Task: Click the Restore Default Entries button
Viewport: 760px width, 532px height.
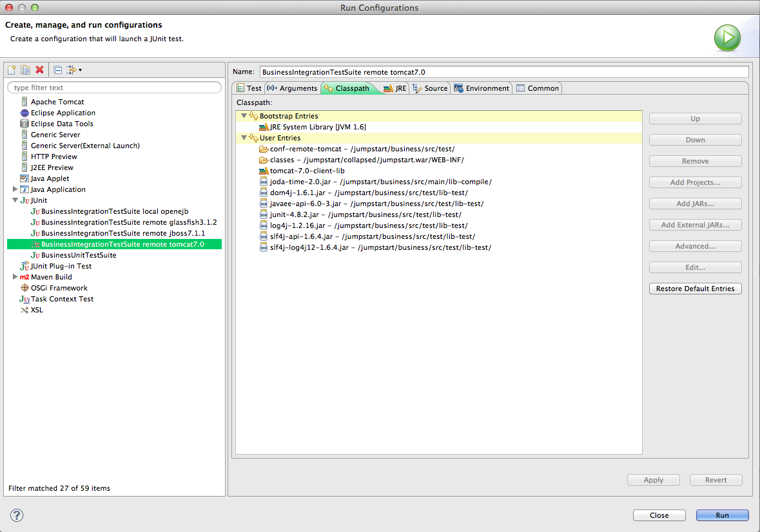Action: click(695, 289)
